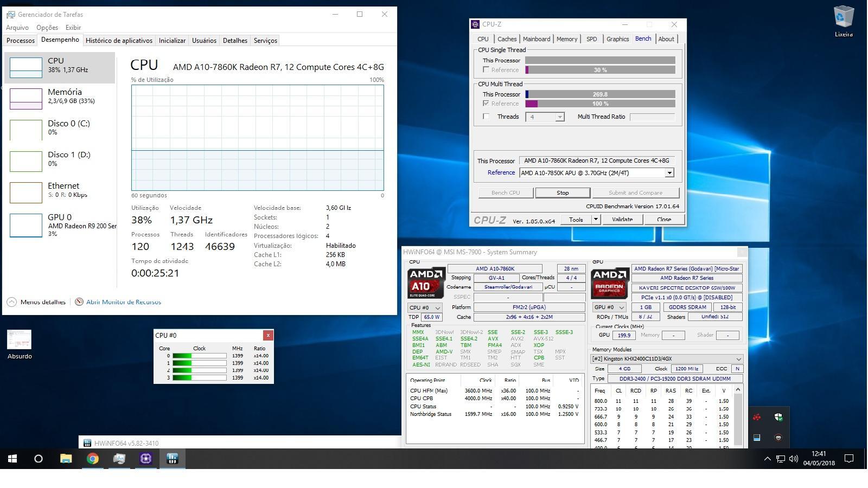Switch to Task Manager taskbar icon
Image resolution: width=868 pixels, height=488 pixels.
119,459
